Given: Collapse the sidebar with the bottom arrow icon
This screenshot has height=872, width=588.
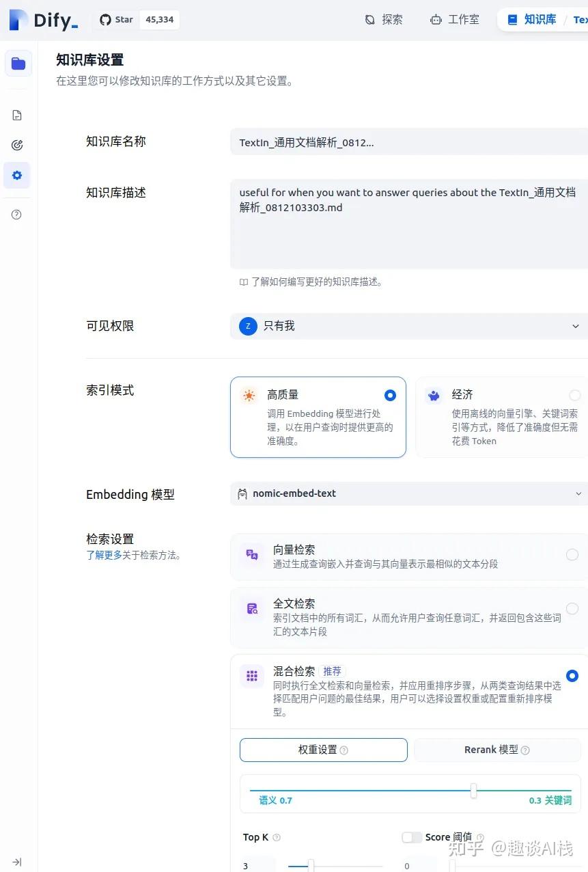Looking at the screenshot, I should tap(16, 862).
